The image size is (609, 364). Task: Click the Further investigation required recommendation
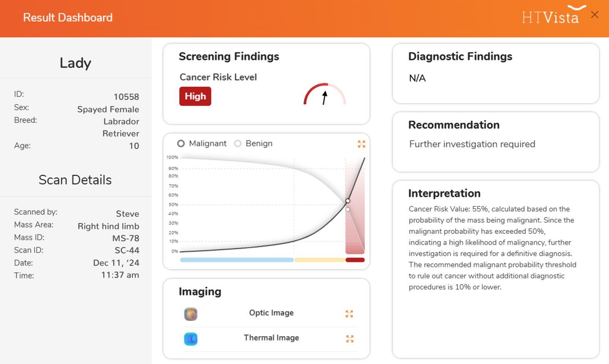(x=472, y=144)
